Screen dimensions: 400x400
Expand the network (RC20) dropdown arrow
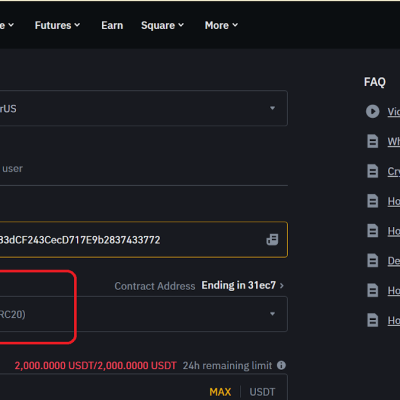pyautogui.click(x=272, y=314)
